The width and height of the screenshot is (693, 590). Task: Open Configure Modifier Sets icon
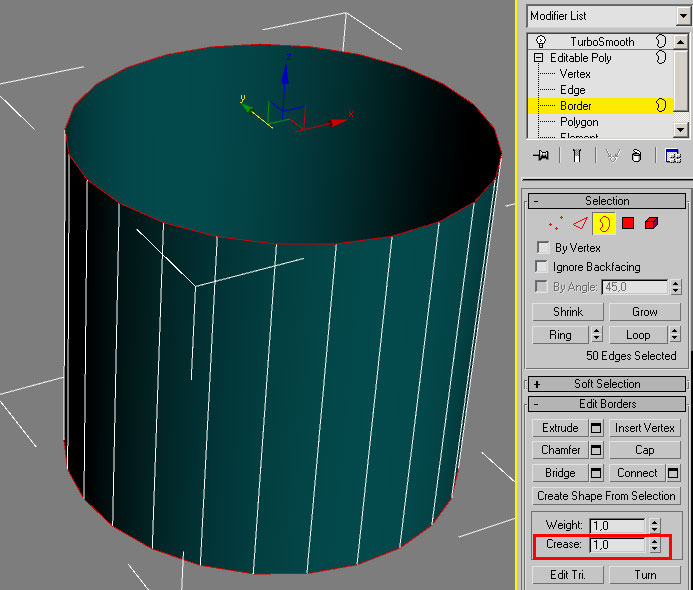[x=673, y=156]
